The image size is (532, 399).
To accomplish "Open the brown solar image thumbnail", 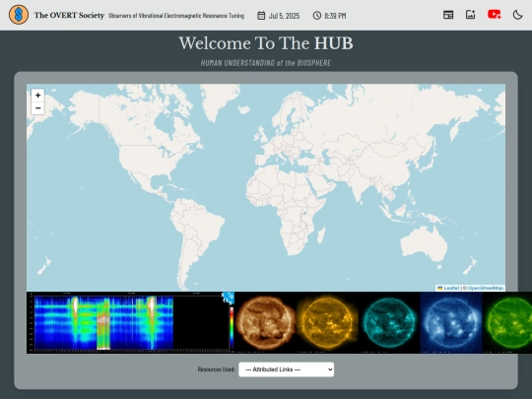I will pos(265,322).
